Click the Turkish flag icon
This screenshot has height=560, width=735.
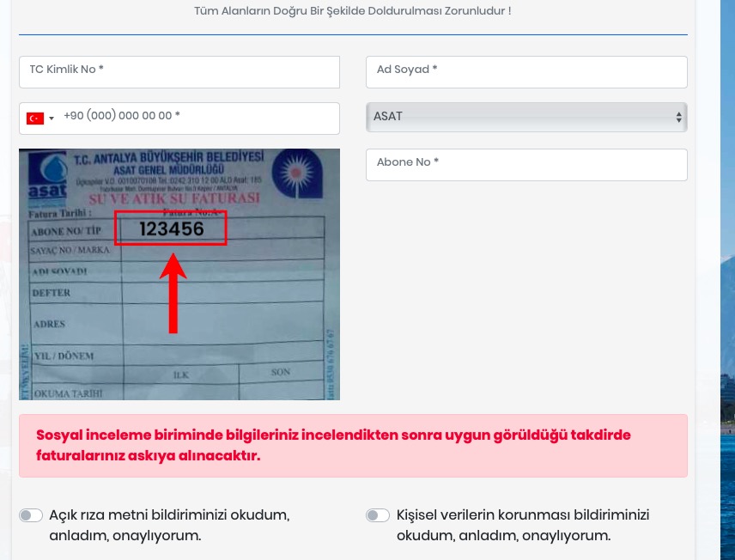click(34, 119)
